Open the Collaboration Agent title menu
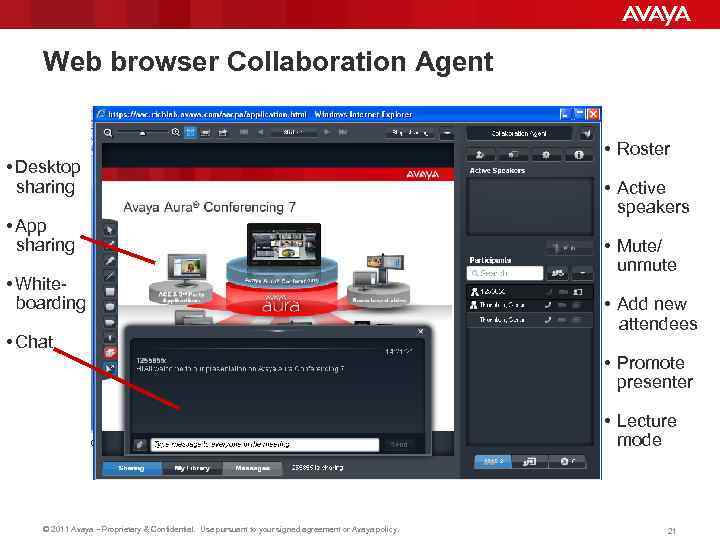720x540 pixels. click(x=519, y=134)
